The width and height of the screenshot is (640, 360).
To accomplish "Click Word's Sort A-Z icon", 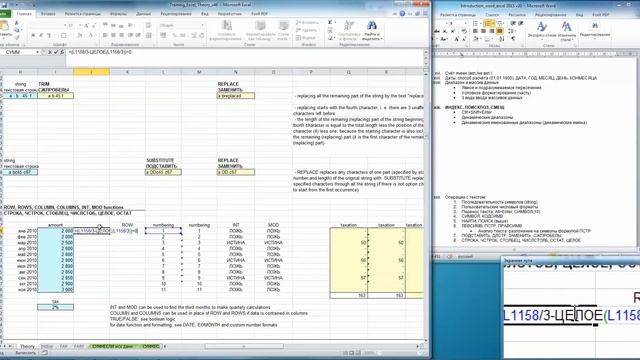I will 502,39.
